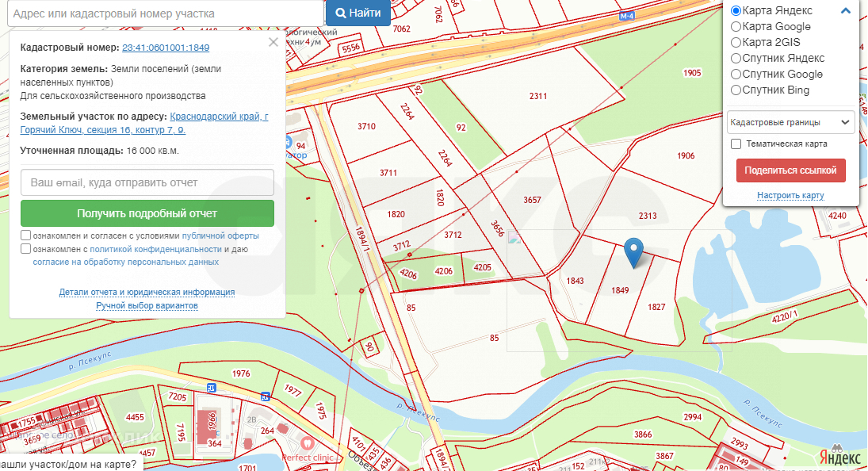The height and width of the screenshot is (471, 868).
Task: Check the privacy policy consent box
Action: (25, 248)
